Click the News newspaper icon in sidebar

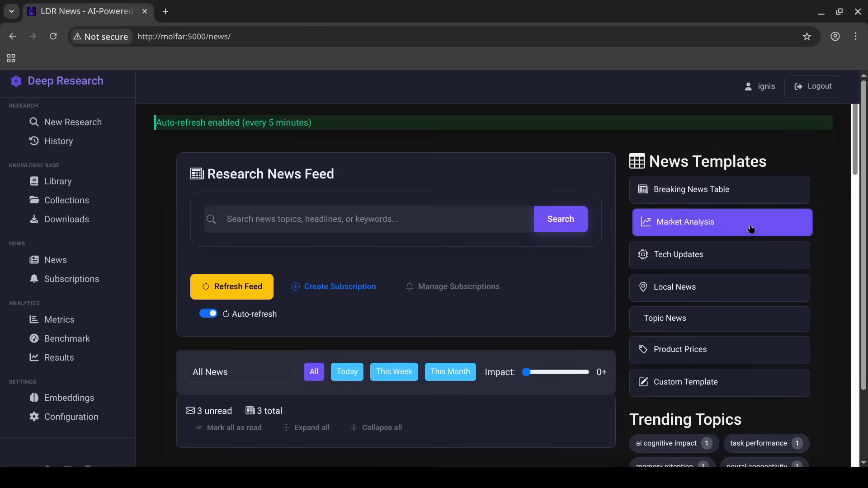click(x=34, y=260)
